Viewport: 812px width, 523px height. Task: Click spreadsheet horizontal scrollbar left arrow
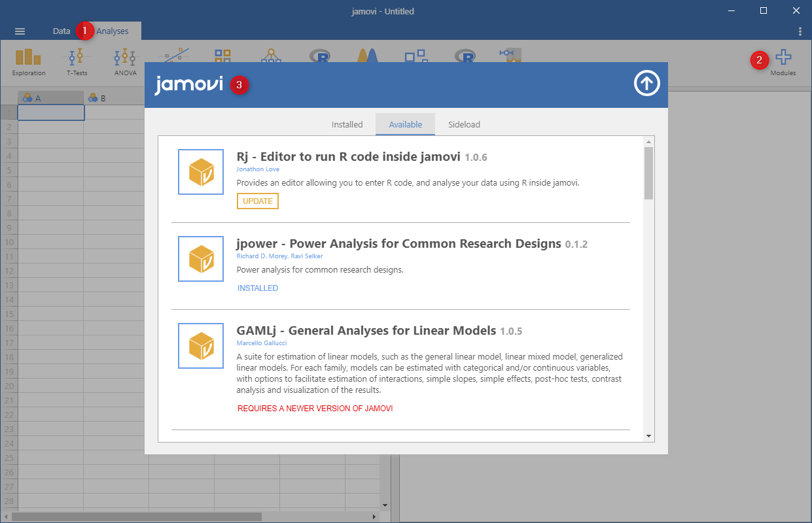click(5, 516)
